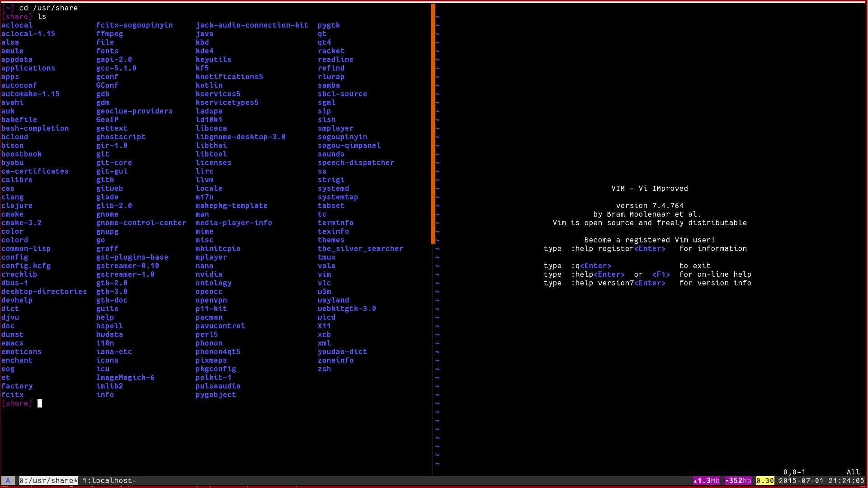Click ':help register<Enter>' in Vim splash
This screenshot has height=488, width=868.
pos(618,248)
